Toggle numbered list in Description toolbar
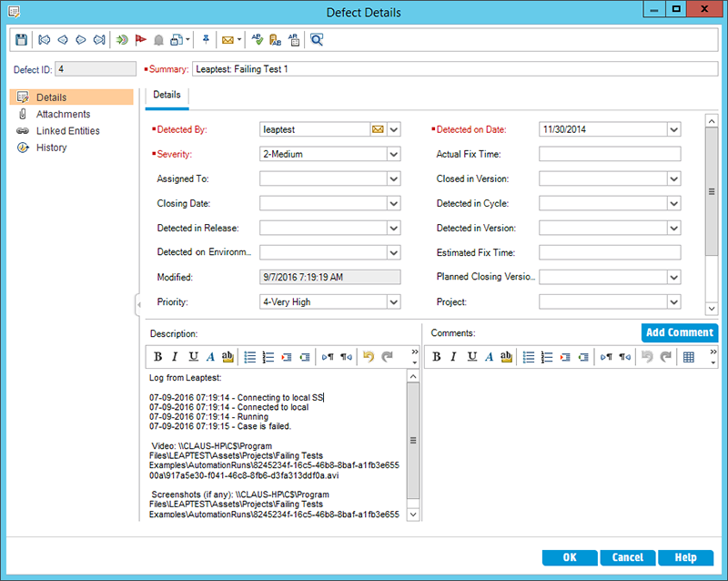 click(x=268, y=357)
